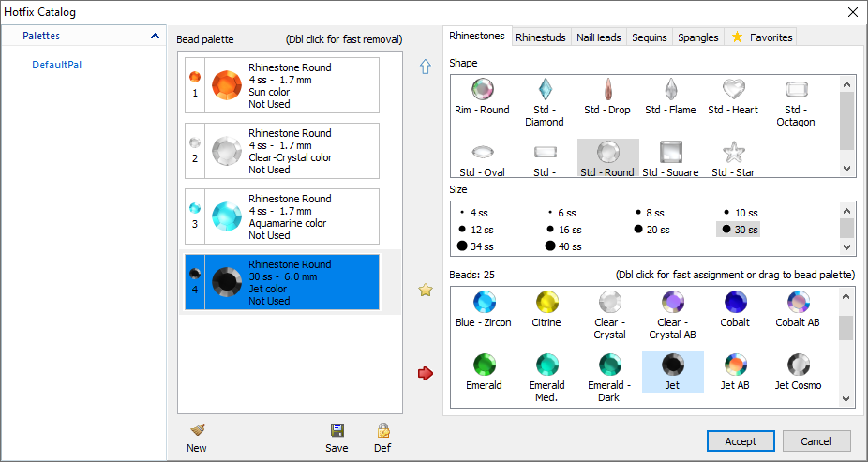Switch to the Rhinestuds tab
Viewport: 868px width, 462px height.
point(540,37)
